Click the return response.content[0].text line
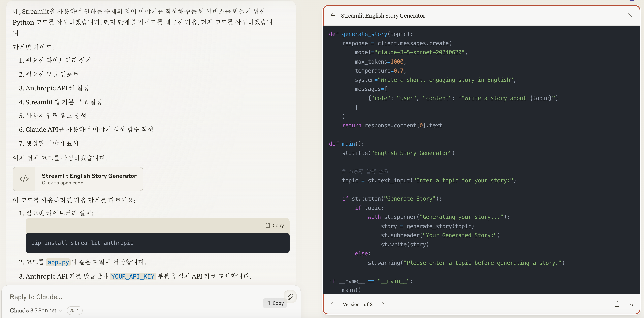Screen dimensions: 644x318 click(392, 125)
